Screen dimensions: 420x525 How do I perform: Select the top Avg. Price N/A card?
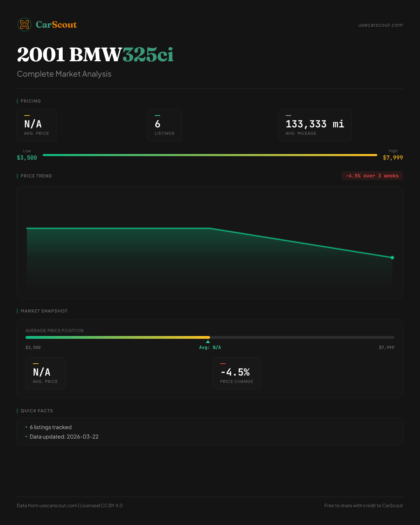pyautogui.click(x=37, y=125)
